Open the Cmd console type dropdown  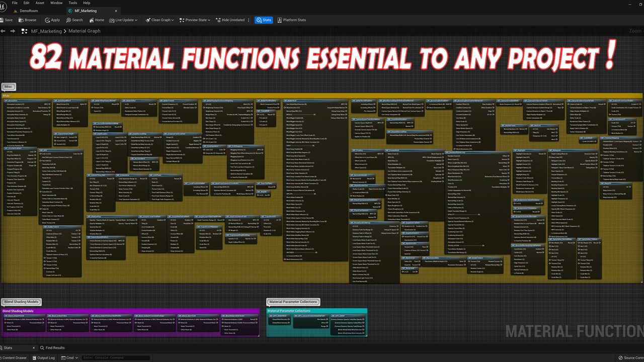click(70, 358)
